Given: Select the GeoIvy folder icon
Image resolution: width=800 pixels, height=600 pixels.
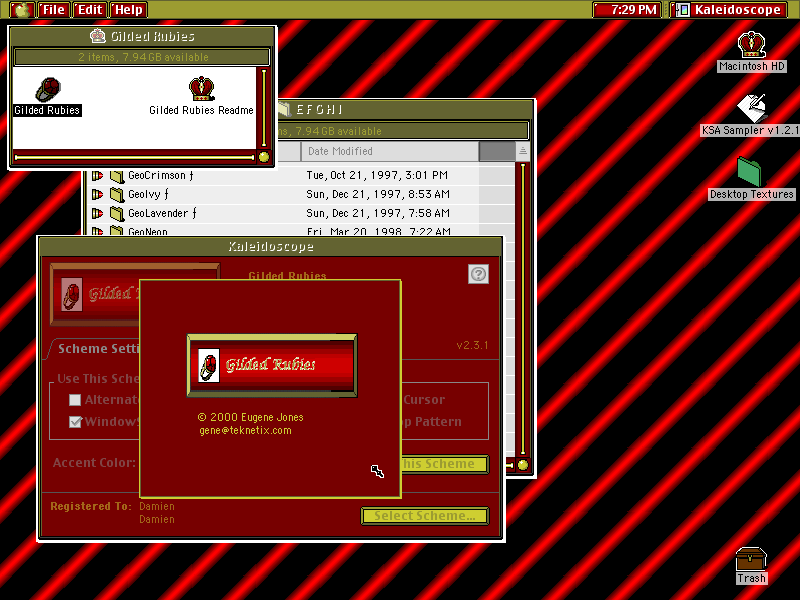Looking at the screenshot, I should tap(117, 195).
